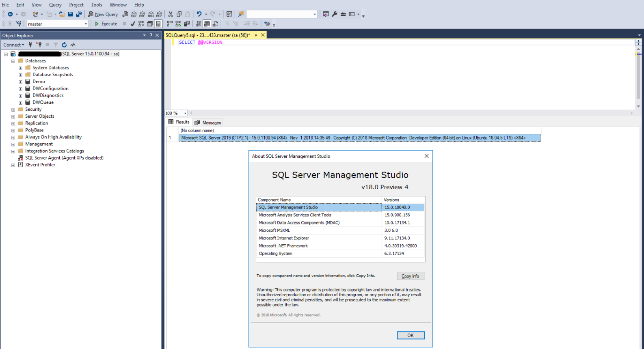Open the 100 % zoom dropdown

[185, 113]
